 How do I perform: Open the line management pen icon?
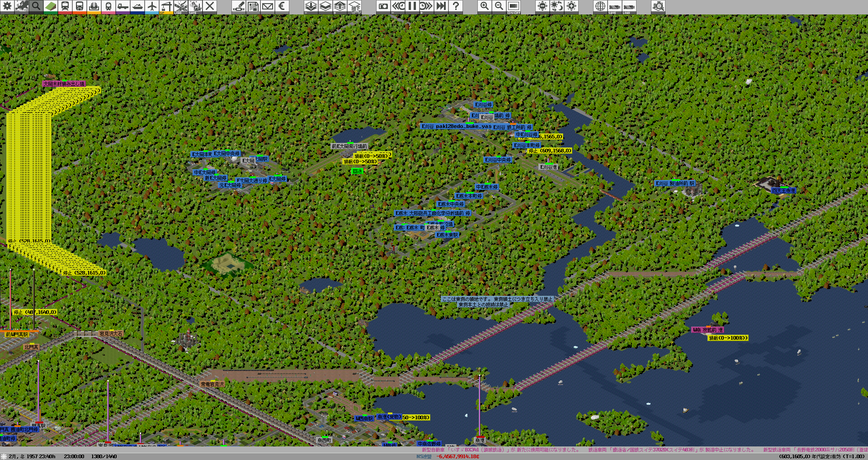239,6
